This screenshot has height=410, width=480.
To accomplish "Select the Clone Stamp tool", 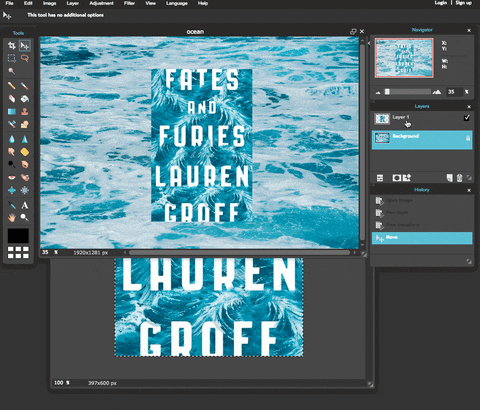I will pyautogui.click(x=25, y=111).
